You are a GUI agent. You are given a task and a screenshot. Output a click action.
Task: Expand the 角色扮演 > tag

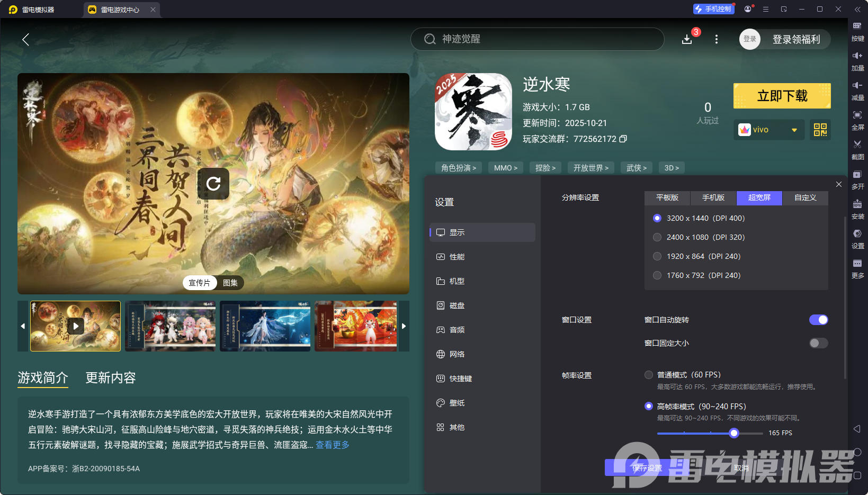pos(459,168)
